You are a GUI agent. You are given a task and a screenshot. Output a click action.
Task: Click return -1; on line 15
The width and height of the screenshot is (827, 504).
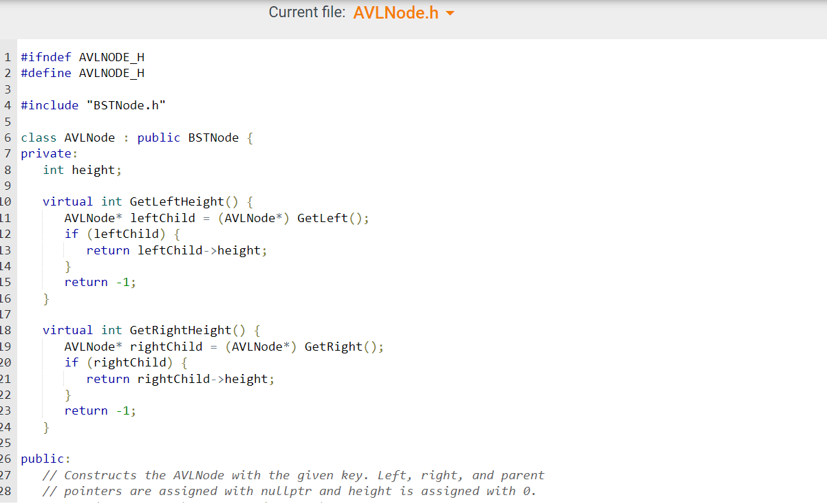tap(100, 281)
